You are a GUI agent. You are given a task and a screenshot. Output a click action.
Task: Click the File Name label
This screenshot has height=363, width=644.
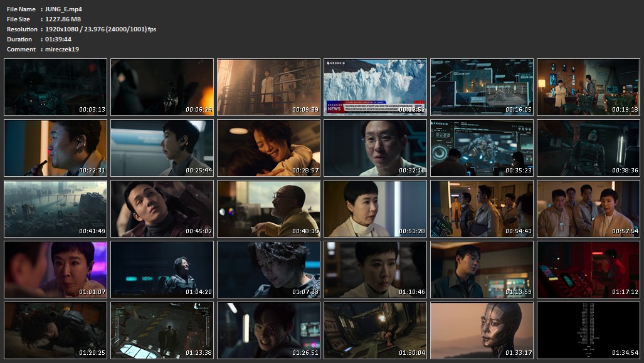(x=21, y=9)
